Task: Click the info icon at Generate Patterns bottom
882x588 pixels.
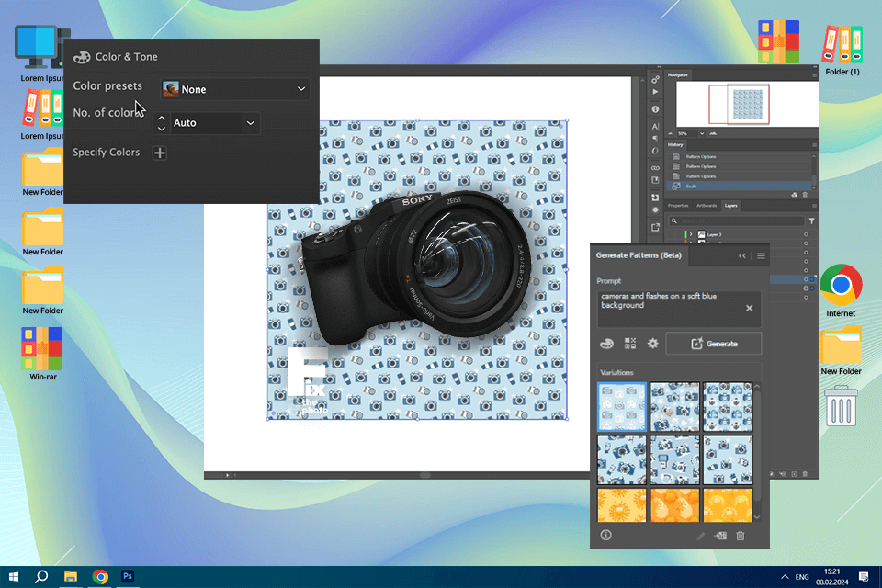Action: point(605,535)
